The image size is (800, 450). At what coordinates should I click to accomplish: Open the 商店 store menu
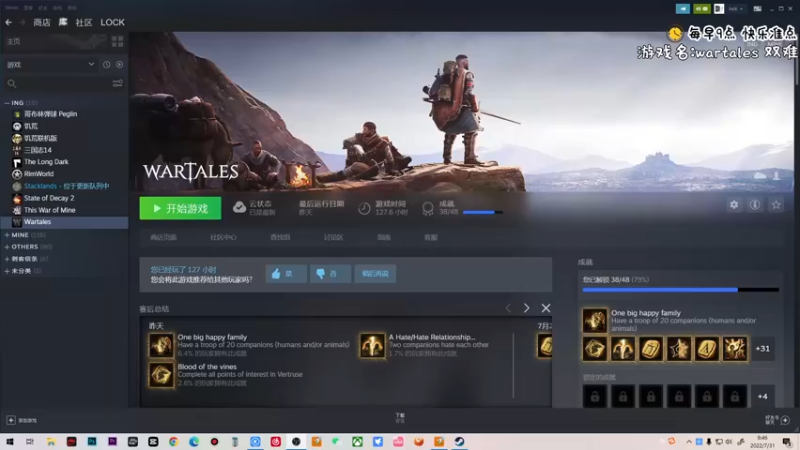[x=42, y=22]
